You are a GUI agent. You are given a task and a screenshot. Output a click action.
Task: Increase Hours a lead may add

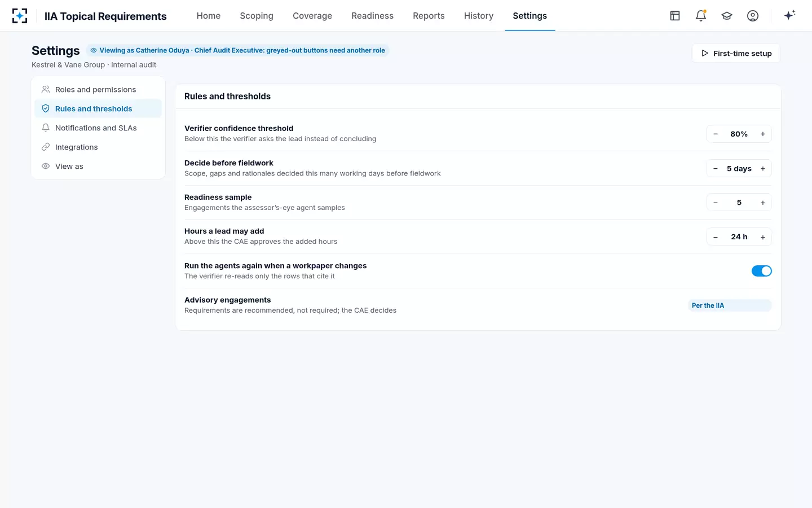763,237
